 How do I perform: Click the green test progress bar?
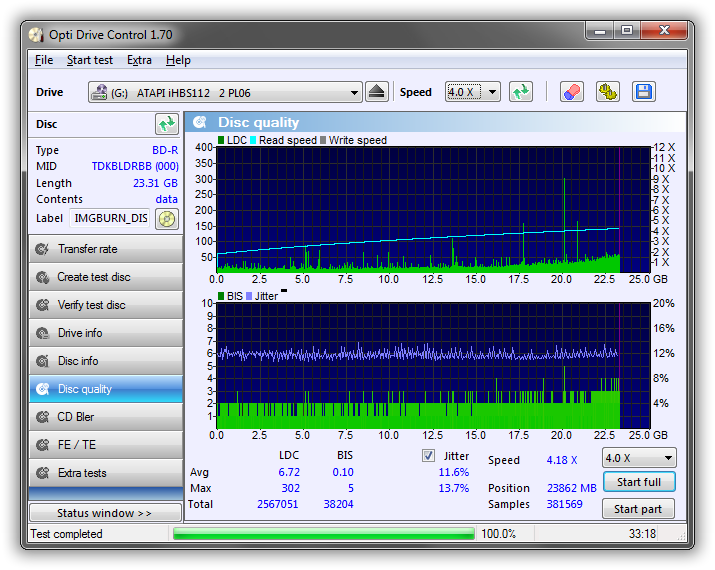click(324, 534)
